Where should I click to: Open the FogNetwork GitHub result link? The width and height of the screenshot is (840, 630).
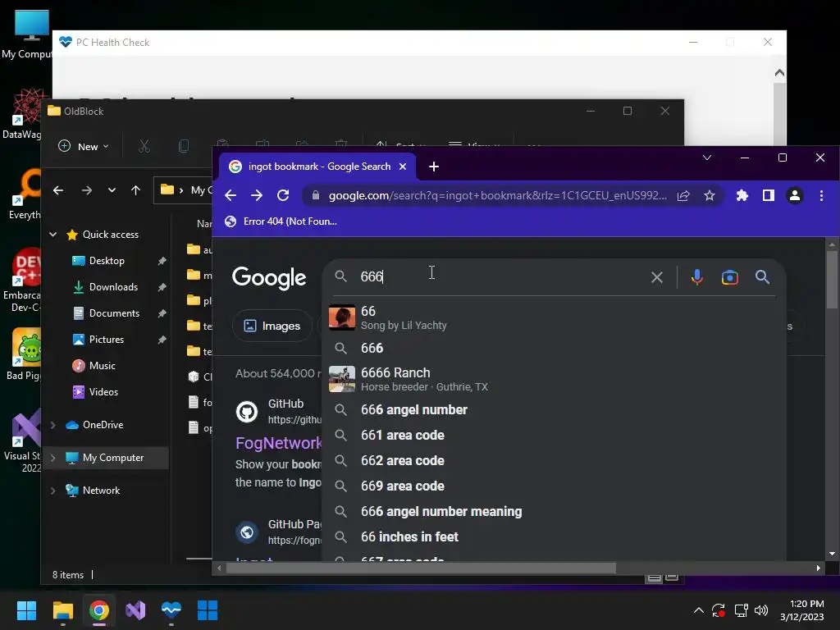click(279, 443)
